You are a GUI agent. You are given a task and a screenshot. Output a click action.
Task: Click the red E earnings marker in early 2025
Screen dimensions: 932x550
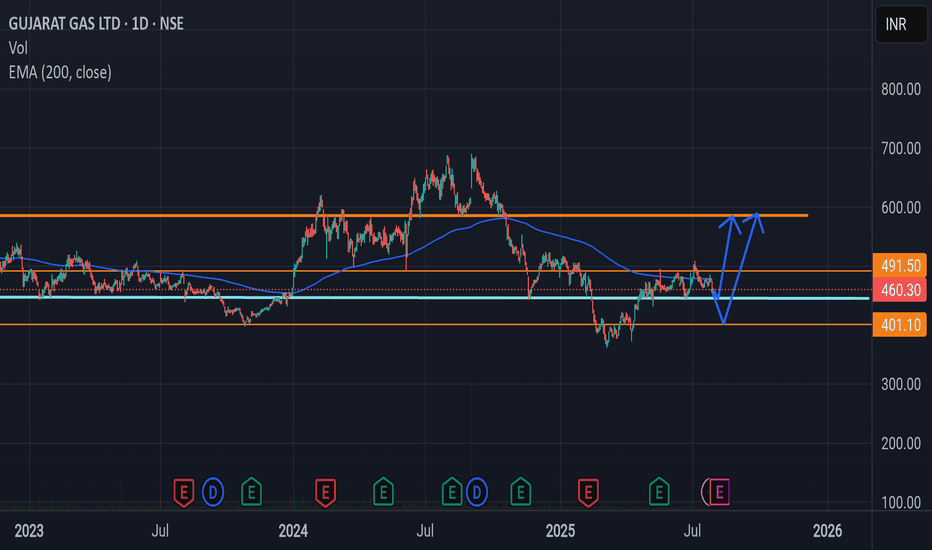click(x=588, y=492)
